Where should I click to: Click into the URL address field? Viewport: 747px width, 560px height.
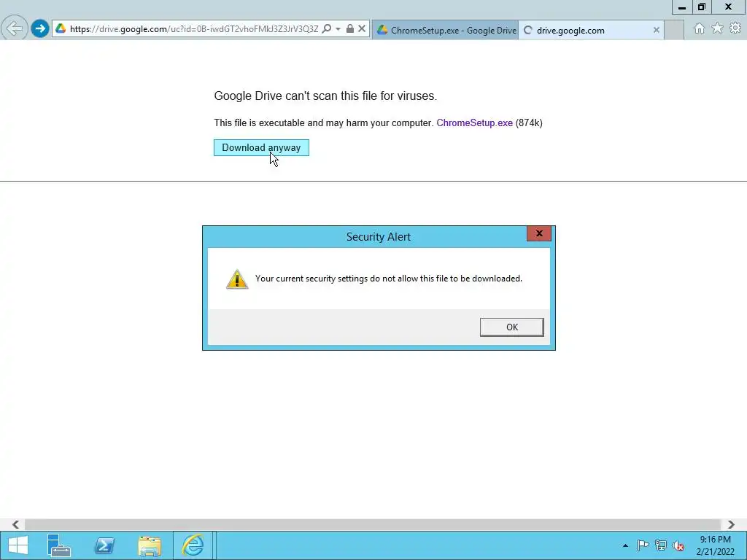pos(194,29)
